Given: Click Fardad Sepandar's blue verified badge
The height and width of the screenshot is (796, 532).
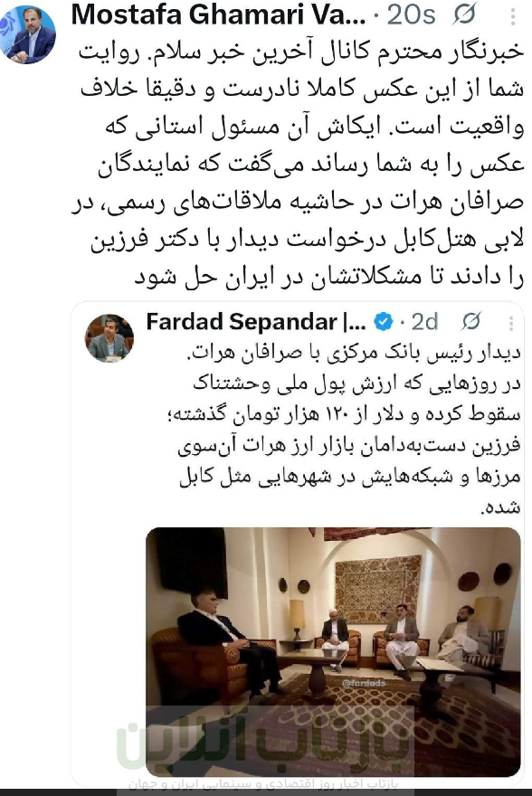Looking at the screenshot, I should point(384,322).
